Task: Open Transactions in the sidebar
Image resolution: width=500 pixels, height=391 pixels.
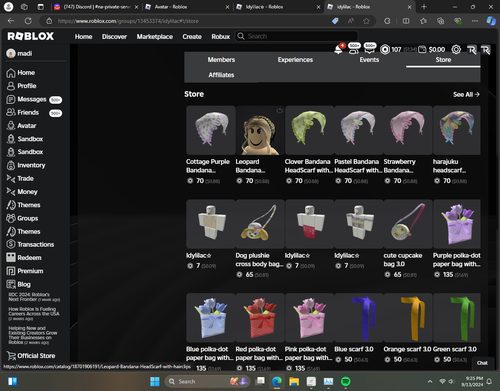Action: pyautogui.click(x=30, y=244)
